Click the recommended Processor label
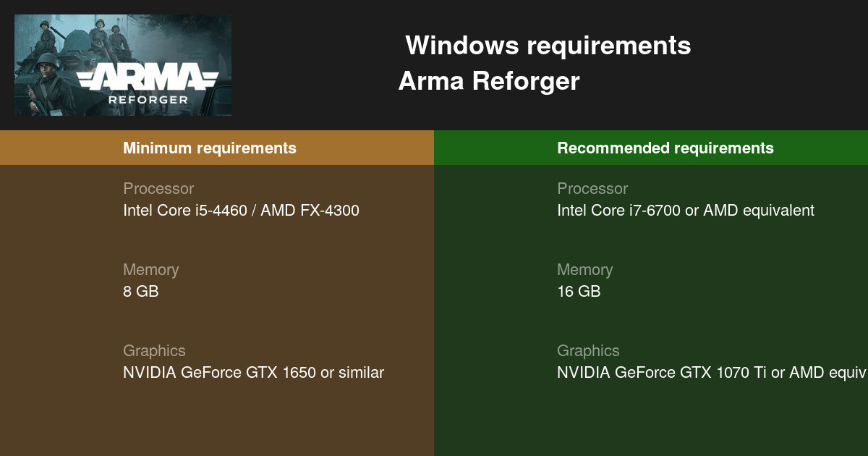Viewport: 868px width, 456px height. [592, 188]
